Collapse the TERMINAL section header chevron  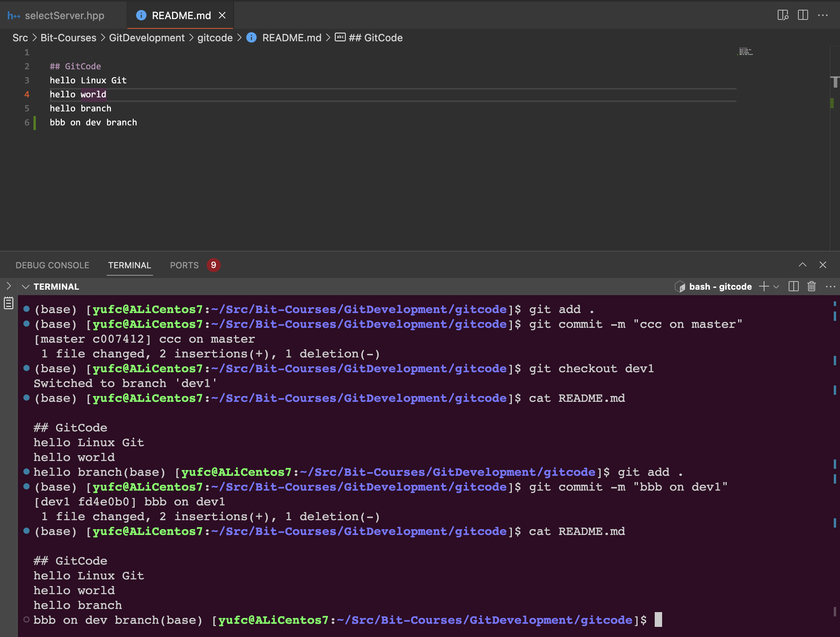[26, 287]
